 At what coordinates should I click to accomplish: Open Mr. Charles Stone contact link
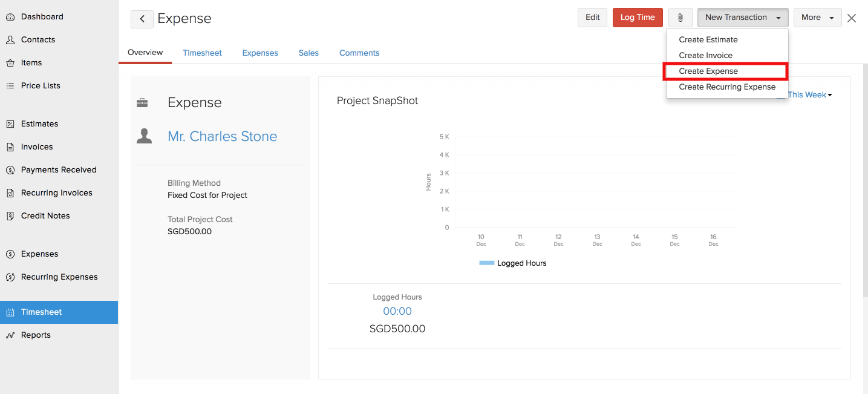[x=222, y=136]
